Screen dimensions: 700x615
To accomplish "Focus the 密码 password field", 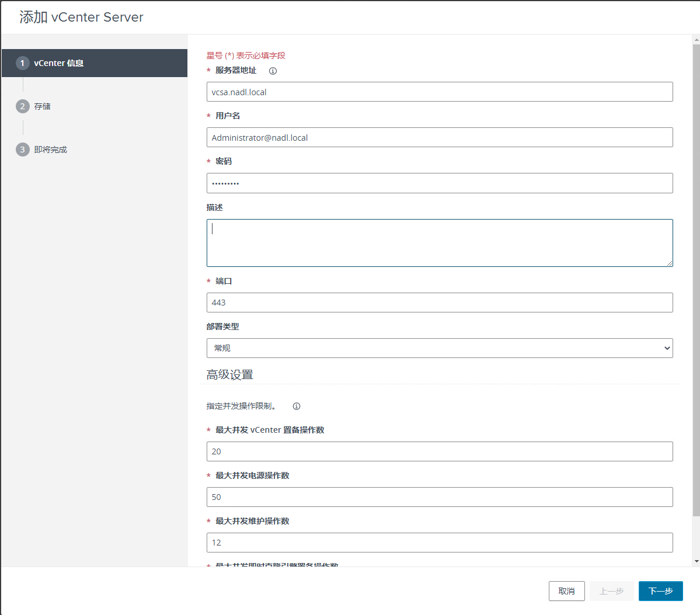I will click(439, 183).
